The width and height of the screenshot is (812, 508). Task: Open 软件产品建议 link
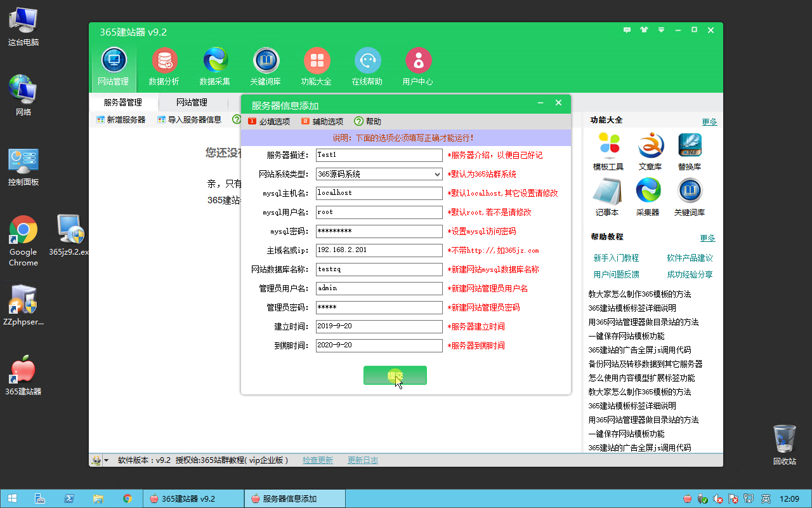(690, 258)
